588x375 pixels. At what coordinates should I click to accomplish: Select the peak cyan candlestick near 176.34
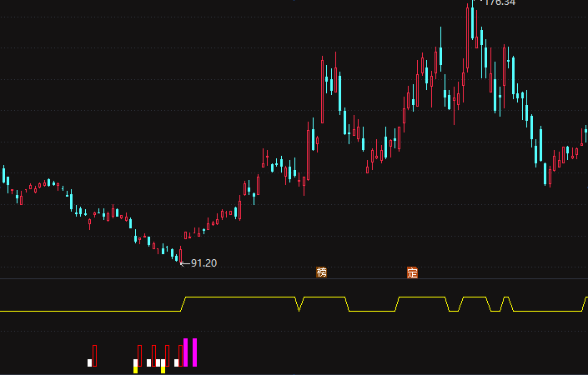(473, 21)
